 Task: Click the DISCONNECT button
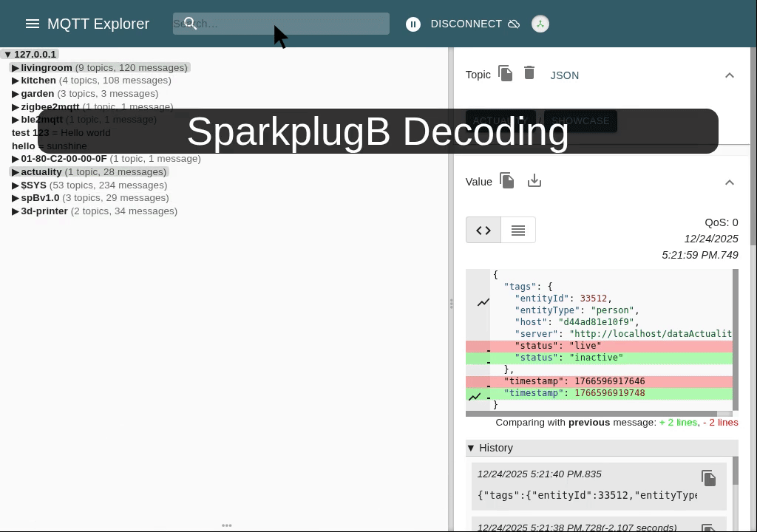click(x=465, y=24)
